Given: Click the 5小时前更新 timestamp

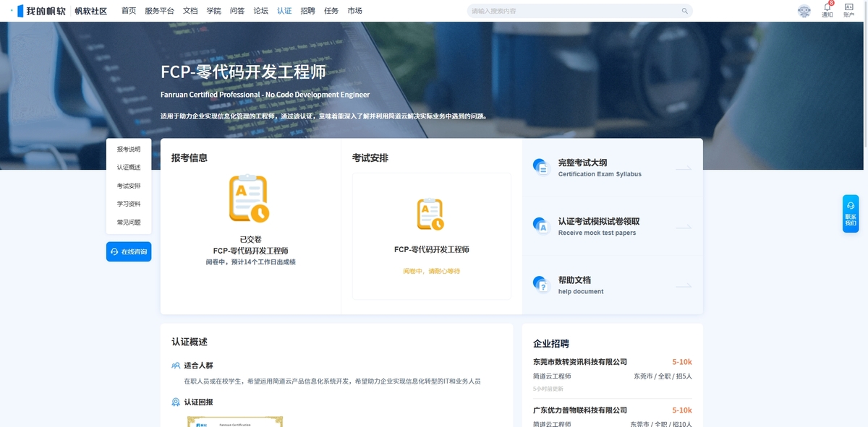Looking at the screenshot, I should pyautogui.click(x=548, y=389).
